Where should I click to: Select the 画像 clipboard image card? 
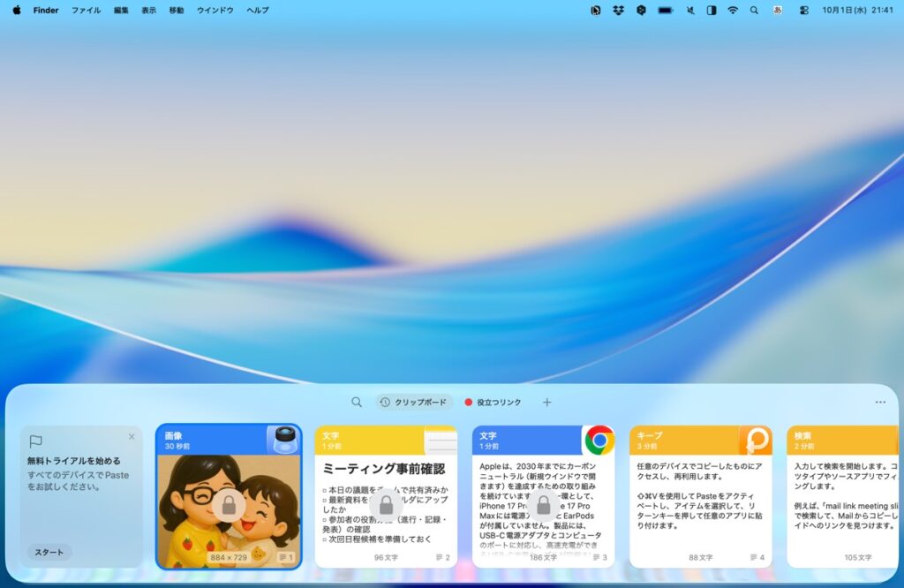[x=229, y=497]
